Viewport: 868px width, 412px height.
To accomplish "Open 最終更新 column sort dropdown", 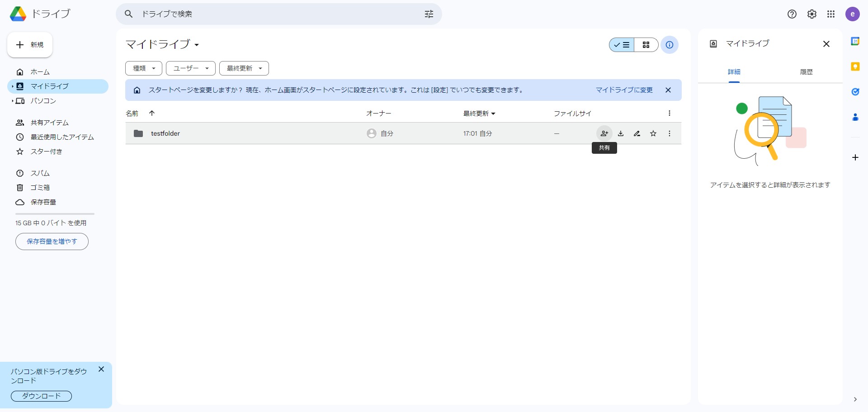I will [479, 114].
